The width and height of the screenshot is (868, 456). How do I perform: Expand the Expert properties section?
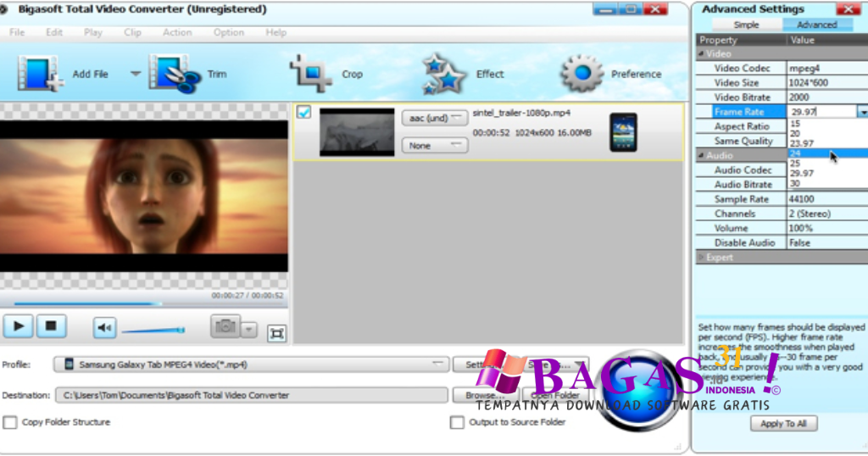click(701, 258)
